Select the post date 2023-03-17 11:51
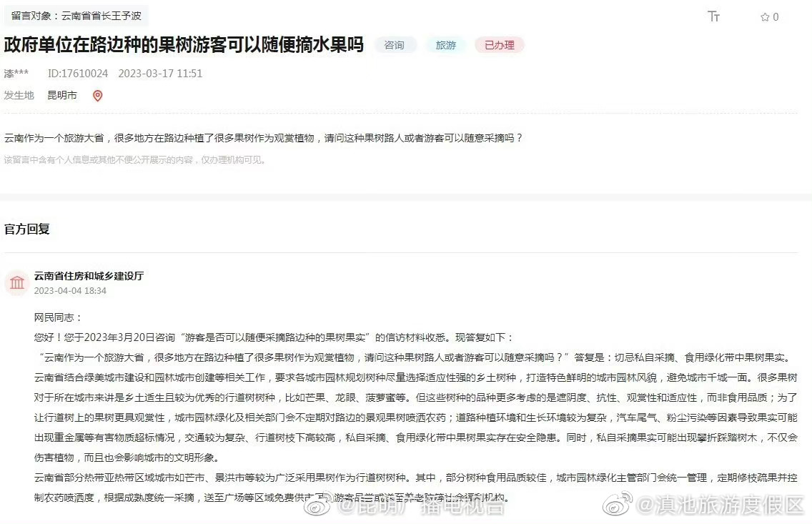The width and height of the screenshot is (812, 524). click(160, 74)
